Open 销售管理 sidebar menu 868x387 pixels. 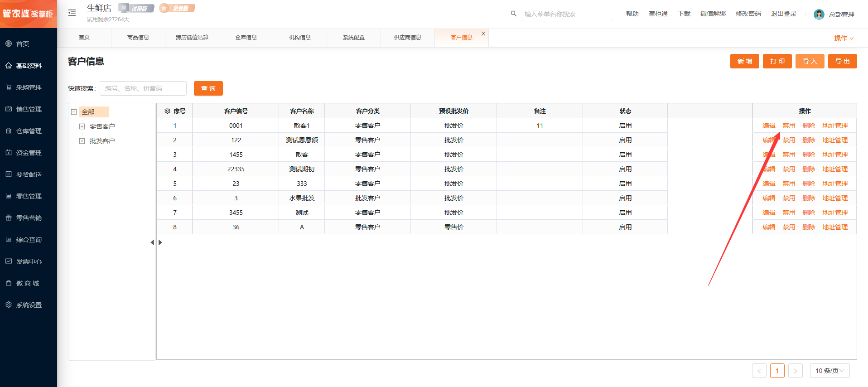pos(29,109)
